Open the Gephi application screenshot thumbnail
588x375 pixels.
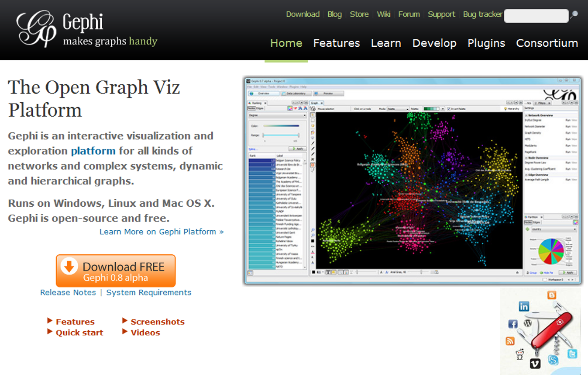413,180
